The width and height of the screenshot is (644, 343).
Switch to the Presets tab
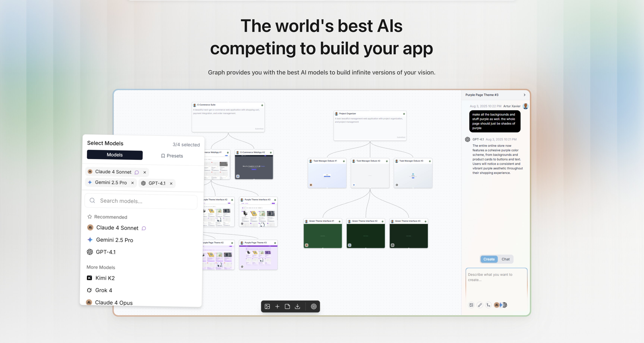tap(172, 156)
